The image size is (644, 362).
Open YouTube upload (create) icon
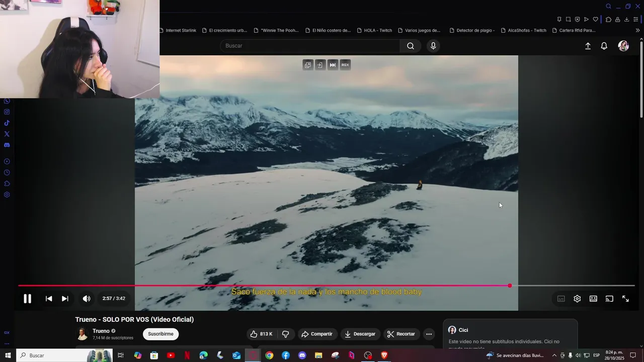[588, 46]
